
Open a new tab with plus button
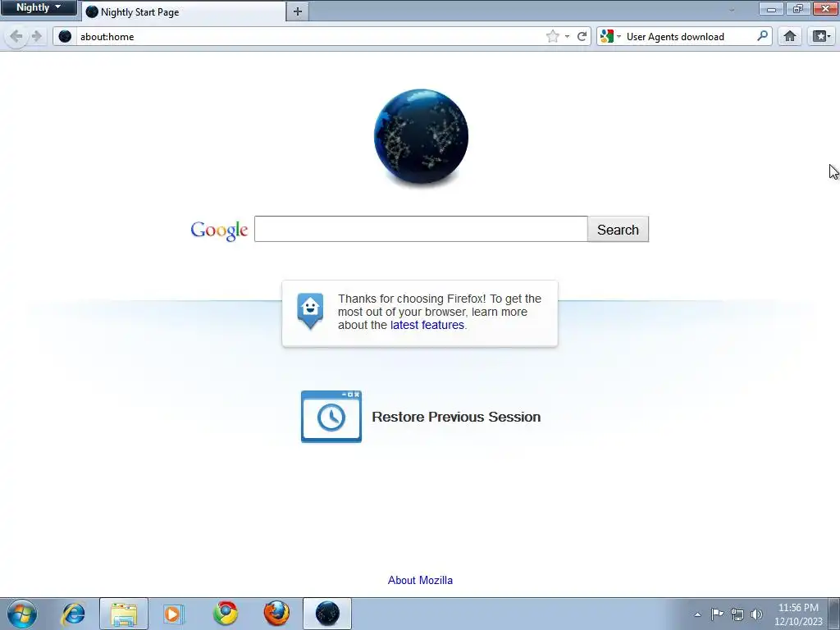[297, 11]
